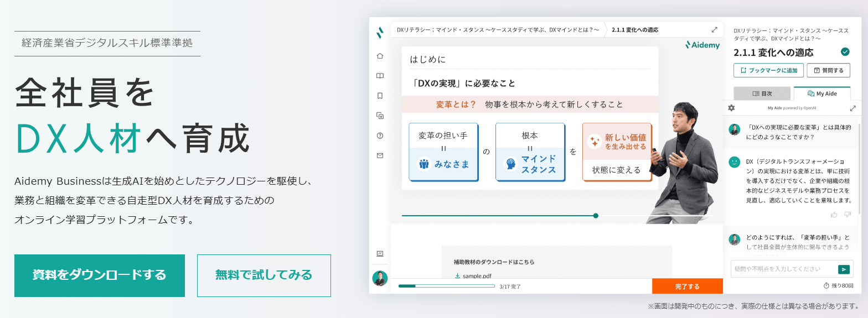
Task: Click the first user question in chat
Action: click(799, 132)
